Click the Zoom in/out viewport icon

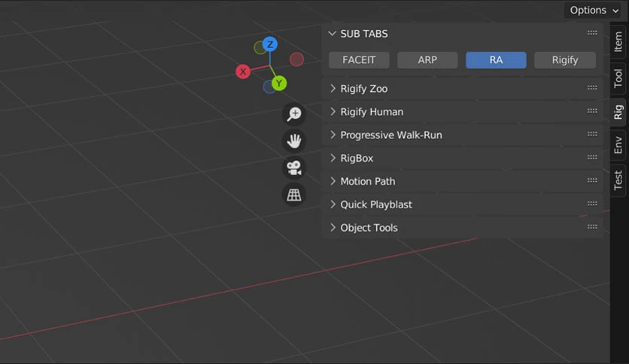[294, 114]
